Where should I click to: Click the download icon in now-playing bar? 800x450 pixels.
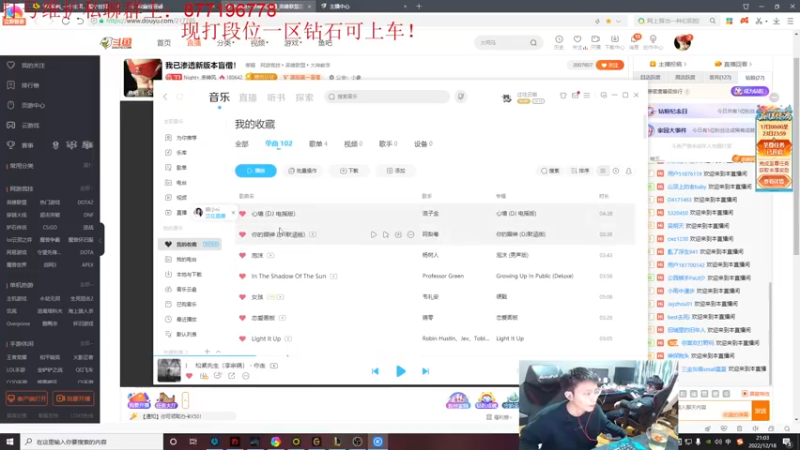click(x=204, y=376)
